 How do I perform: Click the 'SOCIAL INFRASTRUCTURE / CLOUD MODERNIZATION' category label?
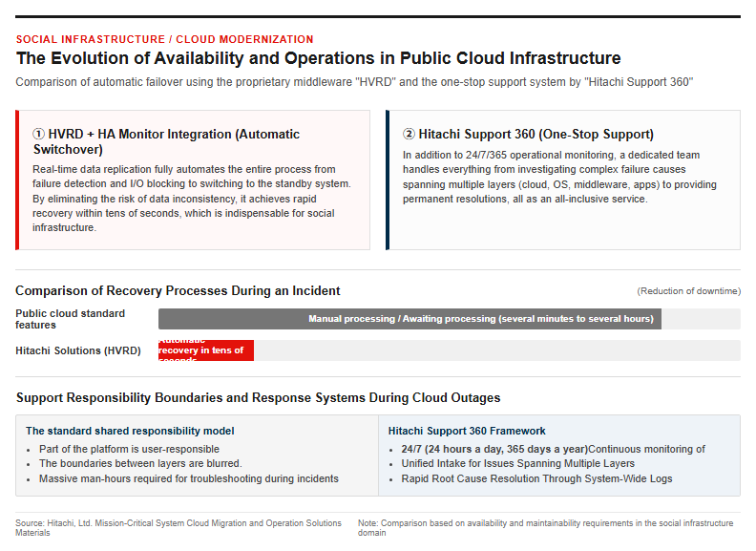[x=164, y=39]
